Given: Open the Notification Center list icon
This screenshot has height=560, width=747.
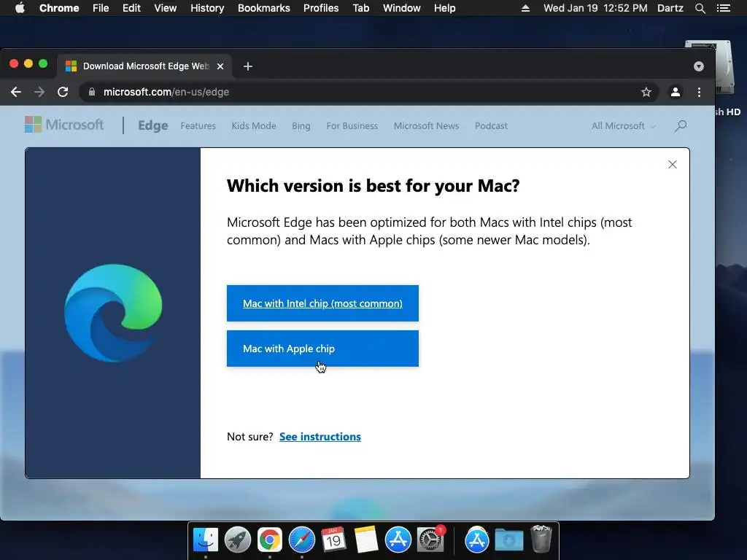Looking at the screenshot, I should (x=724, y=8).
